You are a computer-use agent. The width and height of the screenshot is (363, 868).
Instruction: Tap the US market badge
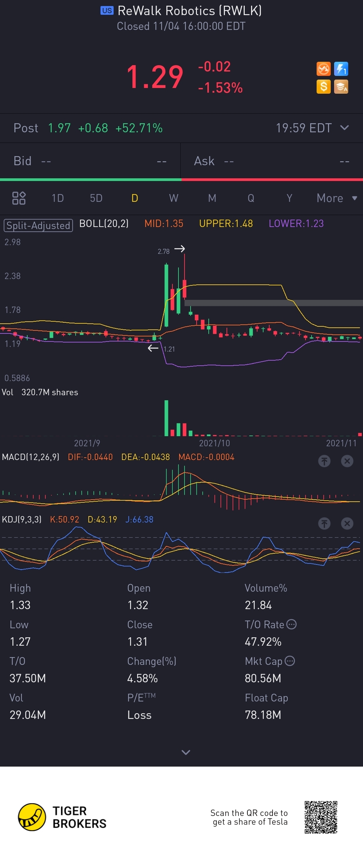[x=107, y=10]
